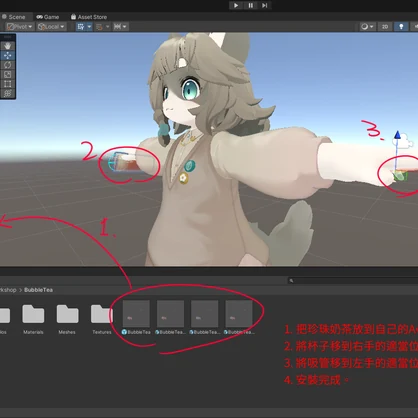418x418 pixels.
Task: Toggle the grid visibility icon
Action: (81, 27)
